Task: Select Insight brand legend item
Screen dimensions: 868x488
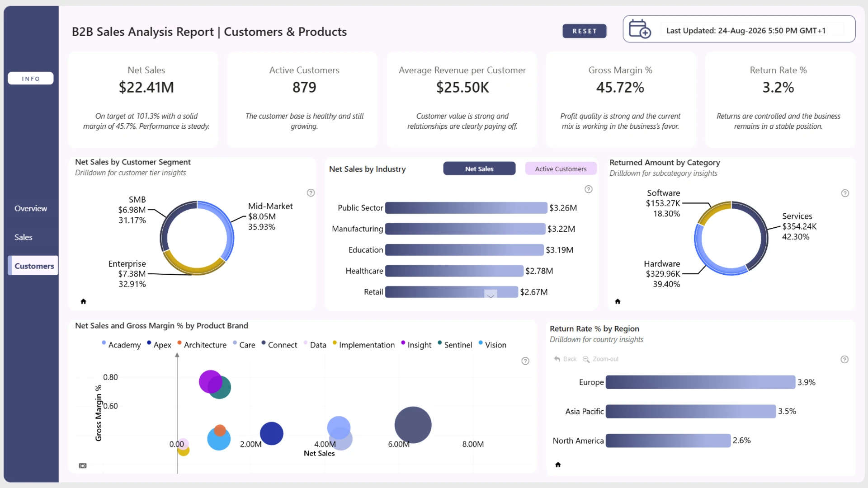Action: pos(416,345)
